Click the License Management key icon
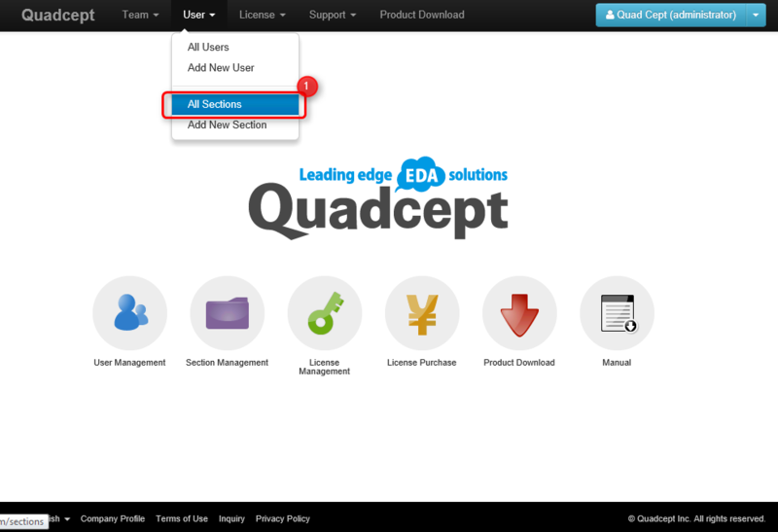This screenshot has width=778, height=532. pyautogui.click(x=325, y=313)
